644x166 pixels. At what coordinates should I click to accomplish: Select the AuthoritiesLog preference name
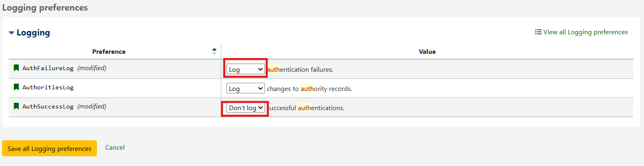point(48,87)
